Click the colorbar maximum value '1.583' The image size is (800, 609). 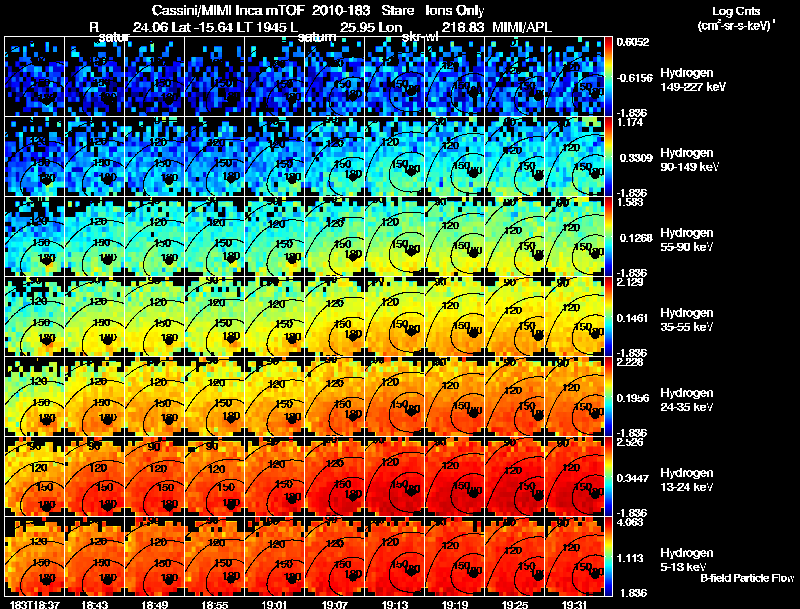click(630, 202)
